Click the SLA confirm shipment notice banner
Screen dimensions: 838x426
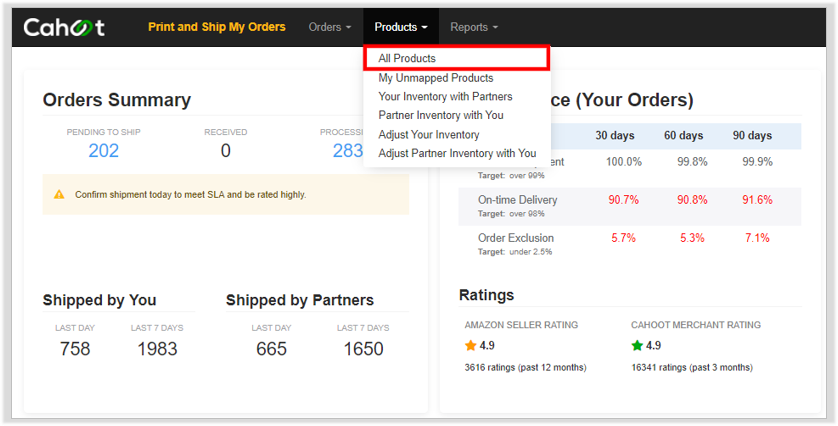(x=226, y=195)
